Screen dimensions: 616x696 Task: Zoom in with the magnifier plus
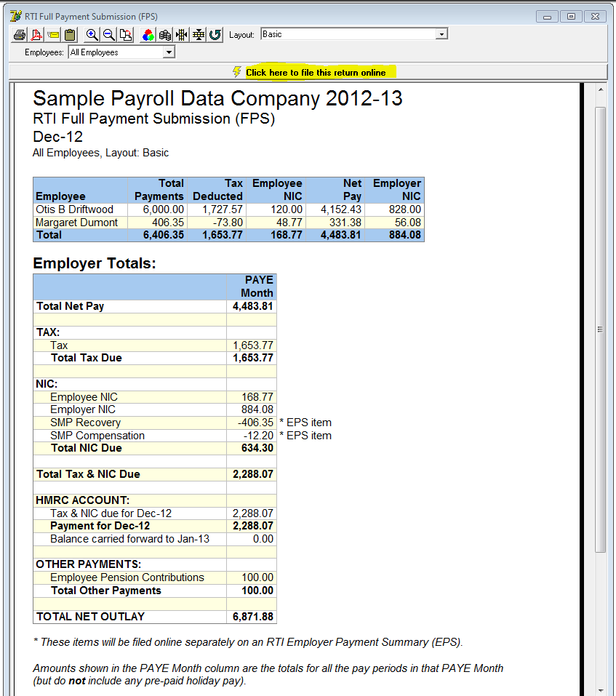[x=92, y=35]
